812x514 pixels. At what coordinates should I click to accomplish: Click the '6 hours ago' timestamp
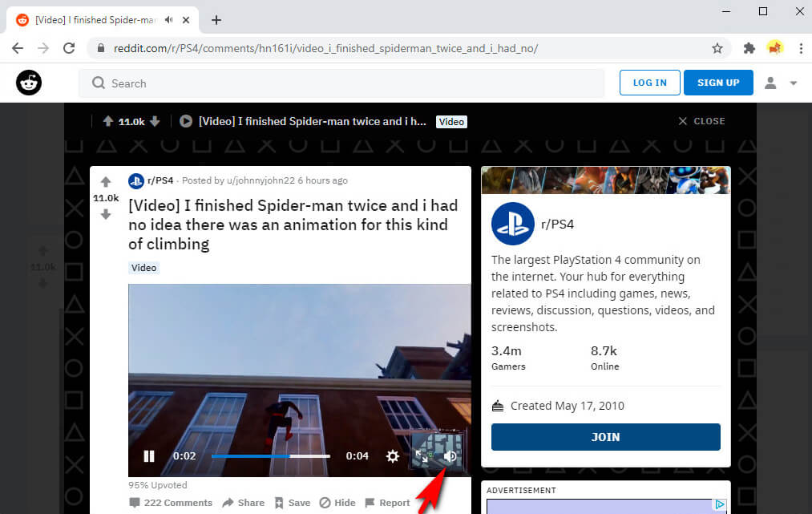click(x=322, y=180)
